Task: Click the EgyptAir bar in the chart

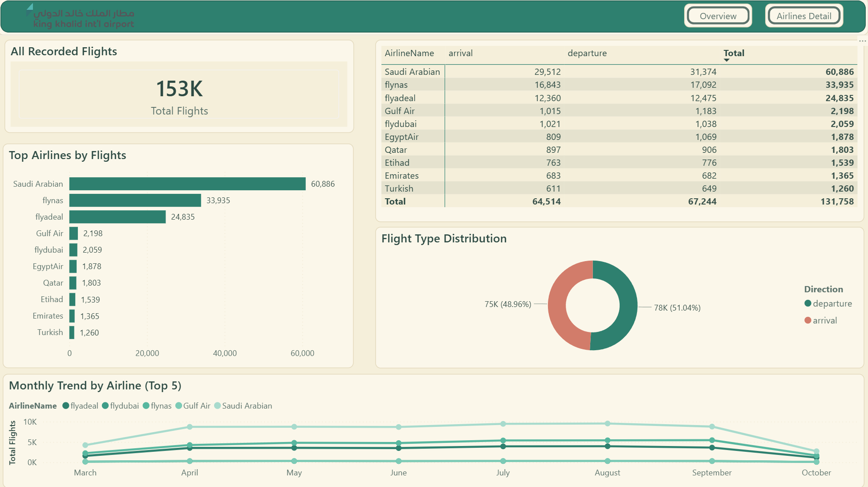Action: [x=73, y=266]
